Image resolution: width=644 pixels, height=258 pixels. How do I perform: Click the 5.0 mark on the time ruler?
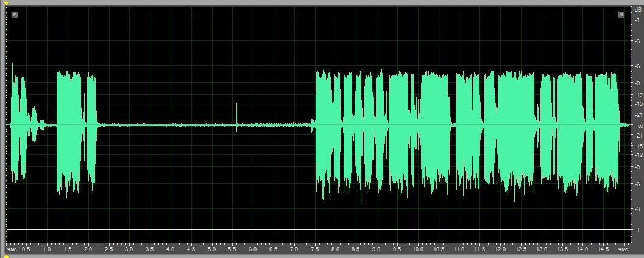(x=211, y=249)
